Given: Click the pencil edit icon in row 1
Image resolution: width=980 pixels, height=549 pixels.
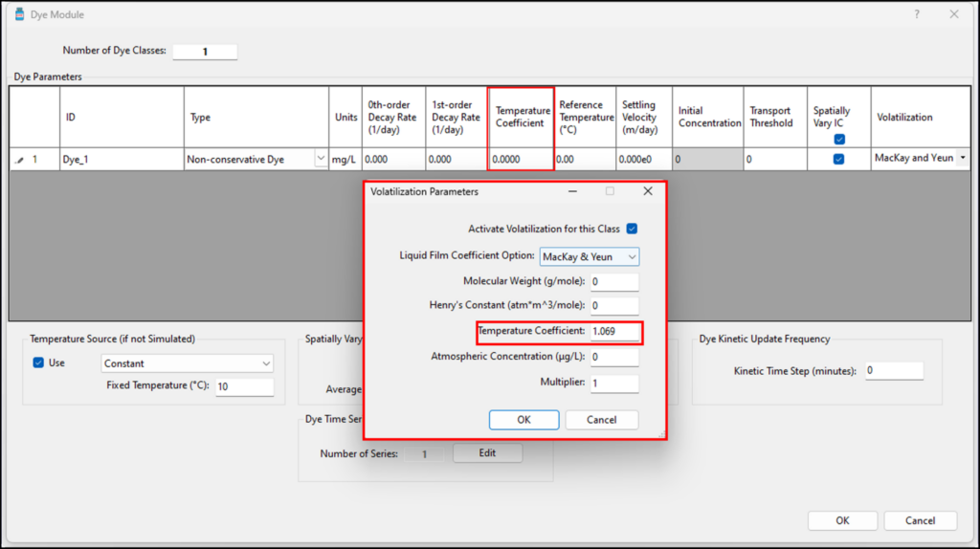Looking at the screenshot, I should tap(20, 160).
